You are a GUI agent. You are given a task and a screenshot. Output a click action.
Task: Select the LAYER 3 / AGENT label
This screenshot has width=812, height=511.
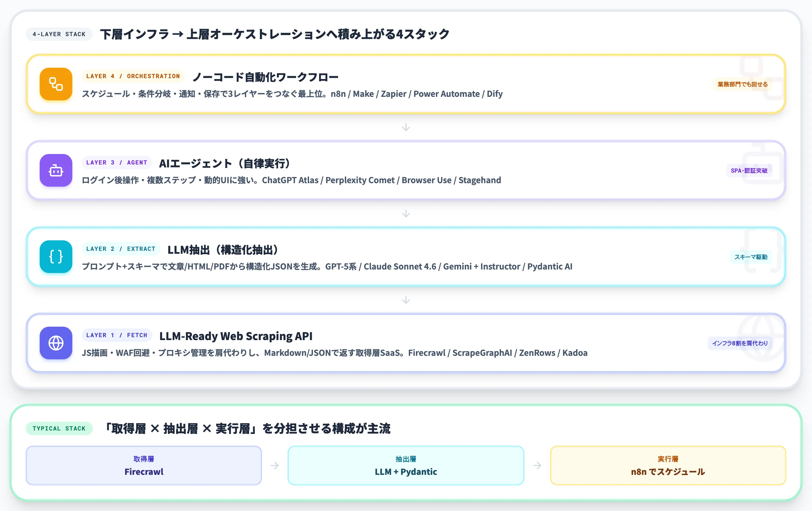(x=117, y=162)
